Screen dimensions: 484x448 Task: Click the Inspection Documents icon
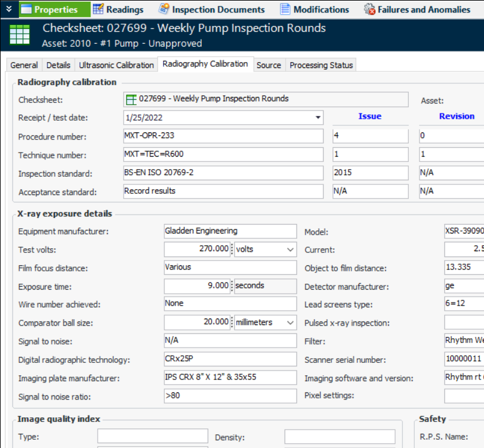(x=164, y=9)
